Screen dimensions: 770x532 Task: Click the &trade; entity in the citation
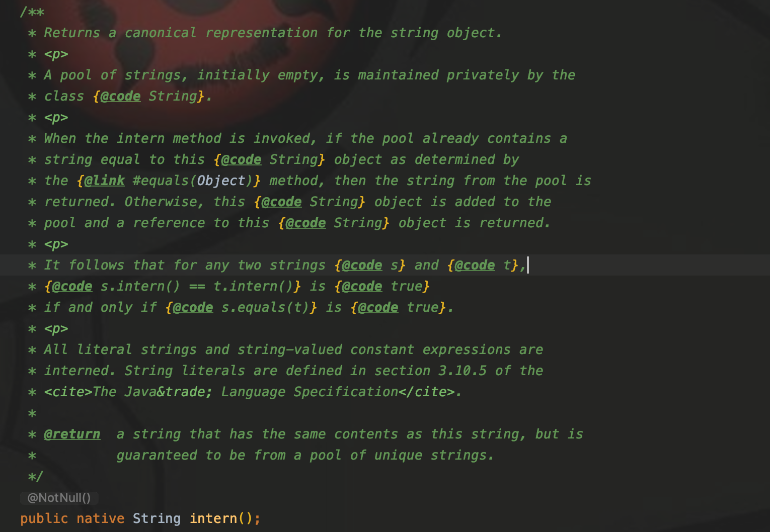(185, 392)
